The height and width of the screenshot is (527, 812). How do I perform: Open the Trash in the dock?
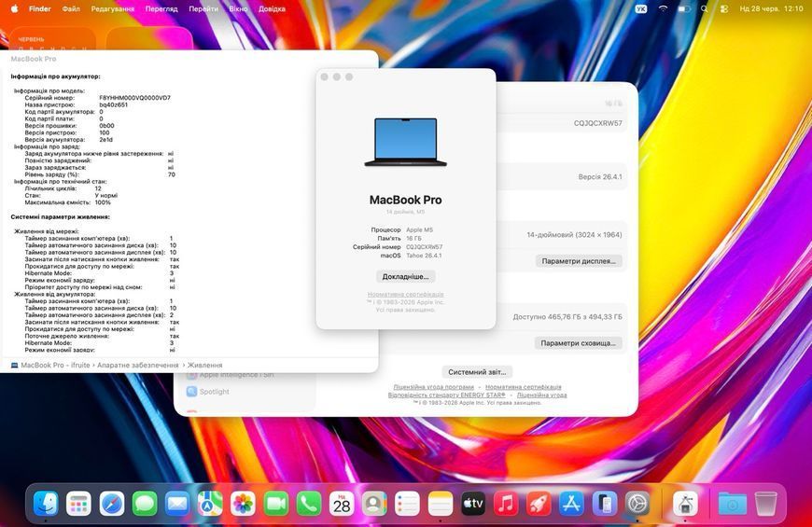[x=765, y=503]
